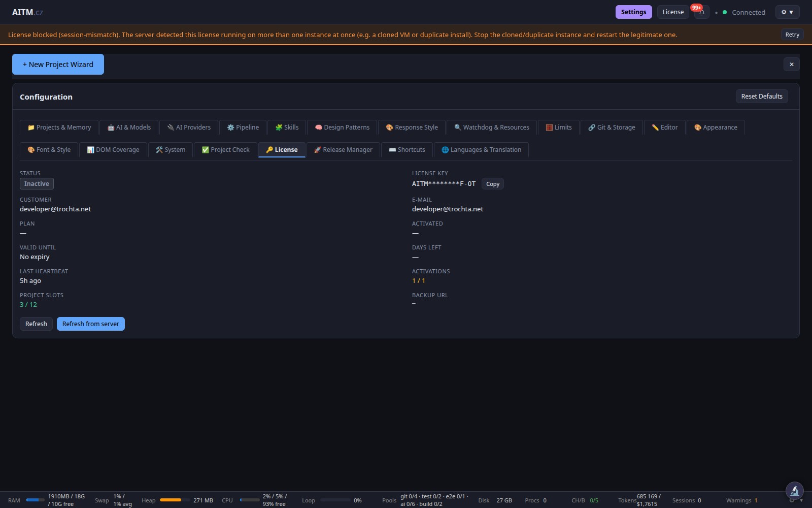Open the Limits tab

click(559, 128)
